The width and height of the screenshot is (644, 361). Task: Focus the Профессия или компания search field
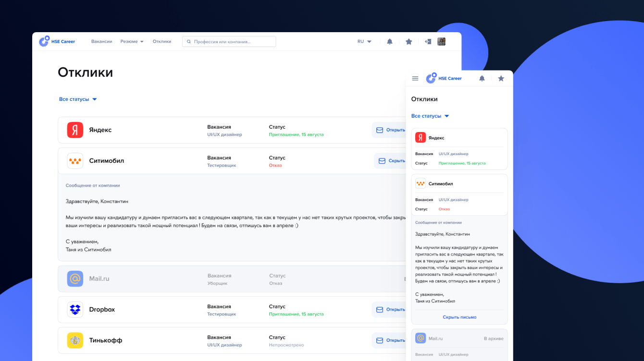(229, 42)
